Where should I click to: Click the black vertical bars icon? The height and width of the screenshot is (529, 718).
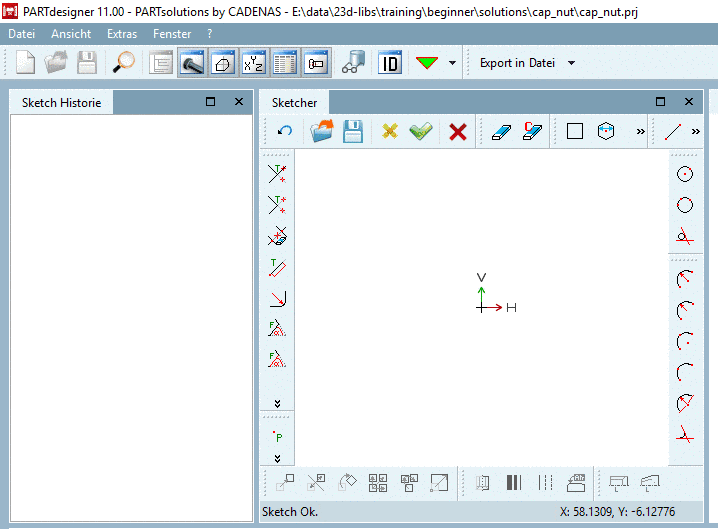[x=514, y=483]
